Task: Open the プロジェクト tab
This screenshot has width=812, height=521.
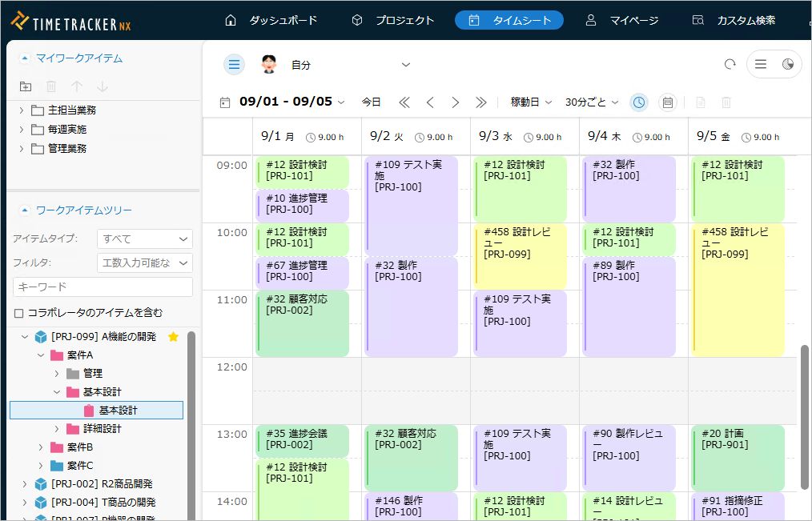Action: pyautogui.click(x=393, y=20)
